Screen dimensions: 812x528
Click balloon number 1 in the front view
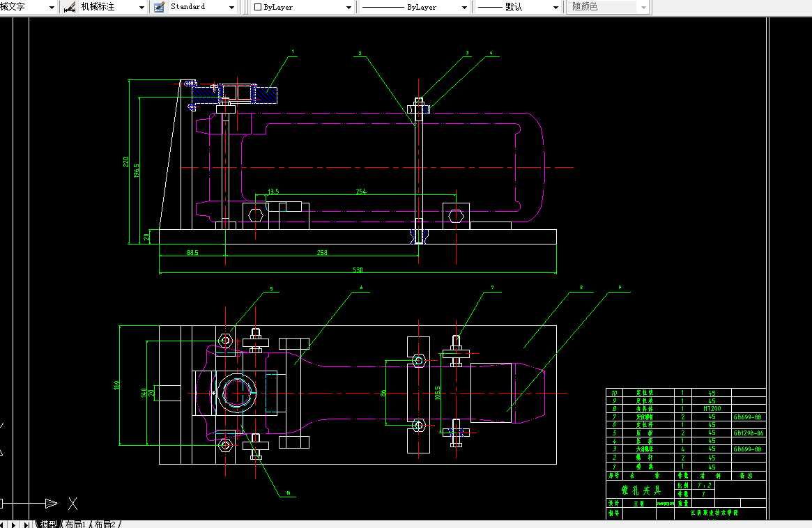tap(293, 52)
